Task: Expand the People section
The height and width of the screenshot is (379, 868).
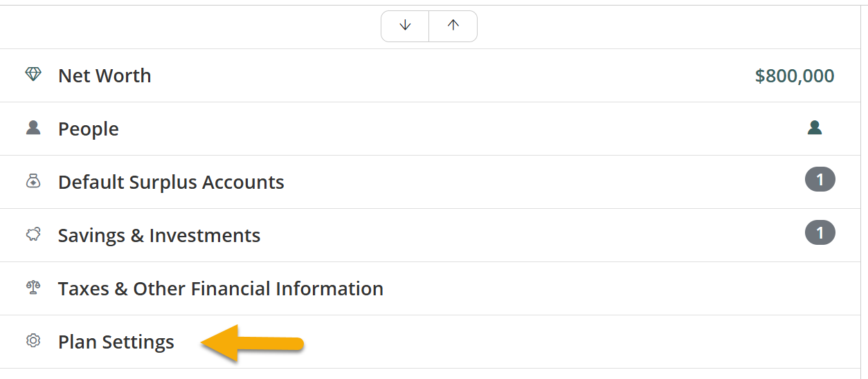Action: click(89, 129)
